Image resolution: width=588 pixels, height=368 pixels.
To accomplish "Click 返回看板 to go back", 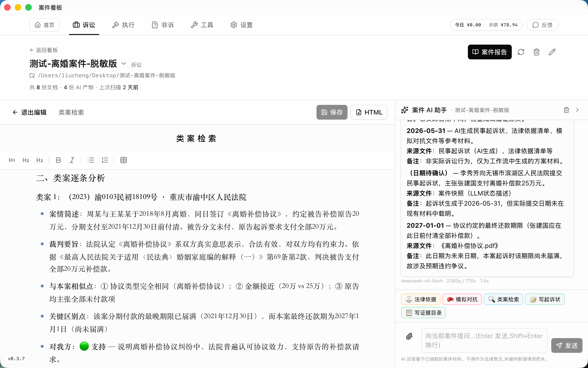I will [44, 50].
